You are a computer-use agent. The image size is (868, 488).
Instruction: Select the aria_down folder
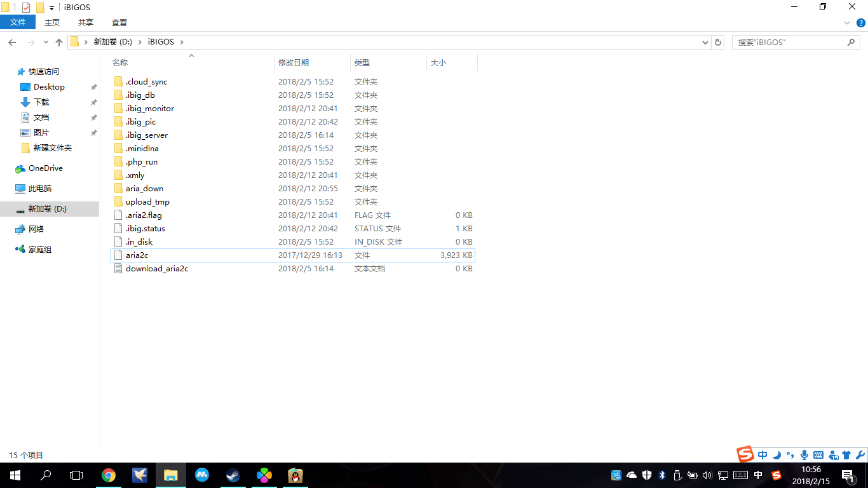click(144, 189)
